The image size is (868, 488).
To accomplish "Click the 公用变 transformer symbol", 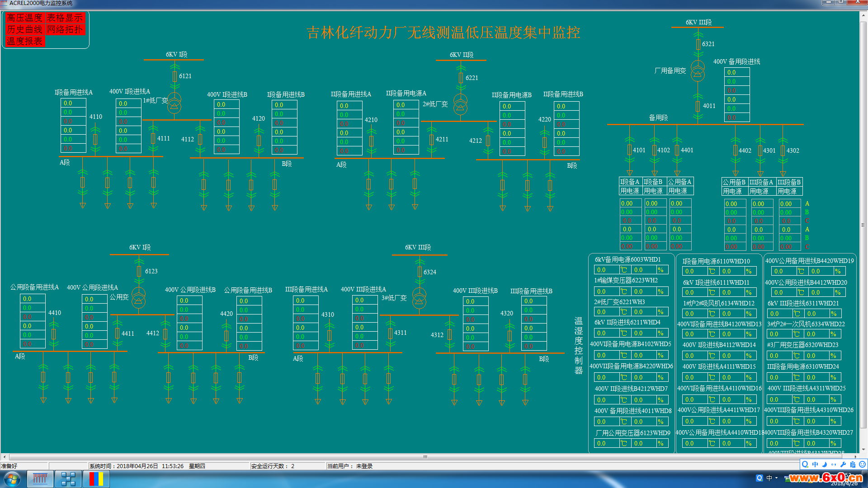I will pos(139,298).
